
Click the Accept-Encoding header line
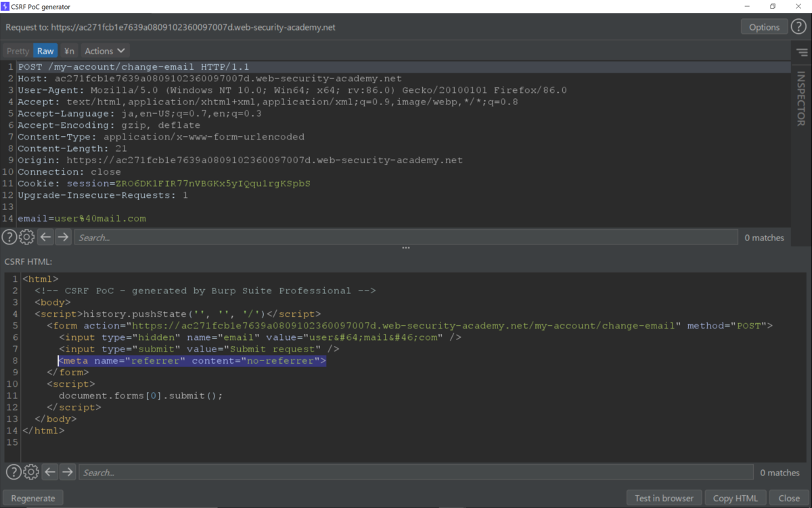[x=109, y=125]
